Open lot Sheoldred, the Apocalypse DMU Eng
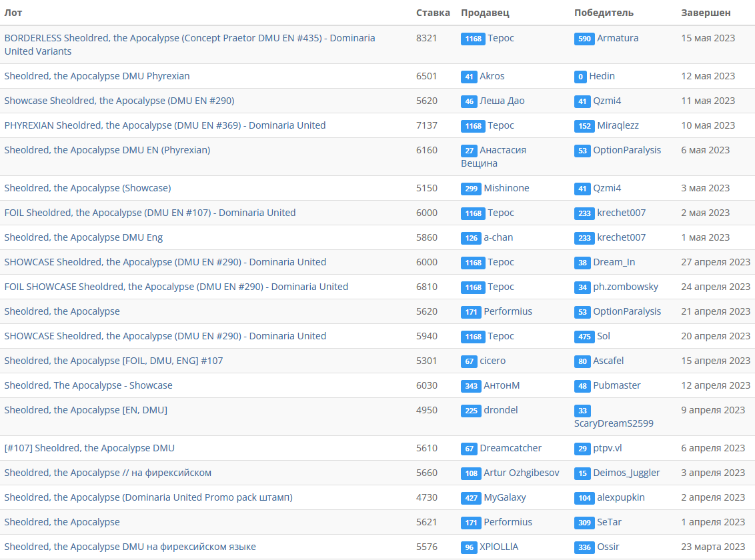The width and height of the screenshot is (755, 560). (83, 237)
